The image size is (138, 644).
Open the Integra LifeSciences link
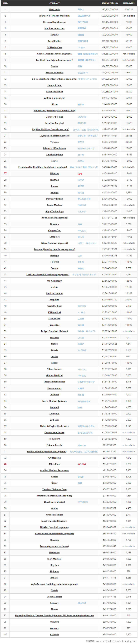click(54, 382)
